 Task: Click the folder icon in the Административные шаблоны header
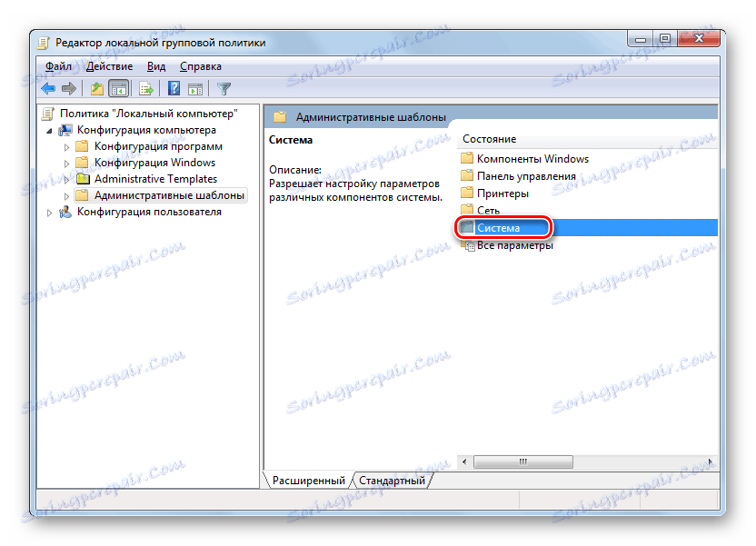click(x=280, y=116)
